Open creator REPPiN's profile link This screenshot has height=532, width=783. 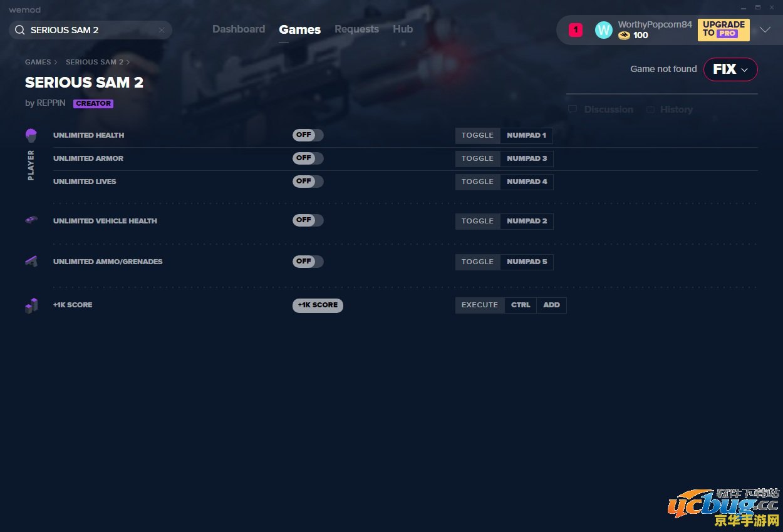51,103
